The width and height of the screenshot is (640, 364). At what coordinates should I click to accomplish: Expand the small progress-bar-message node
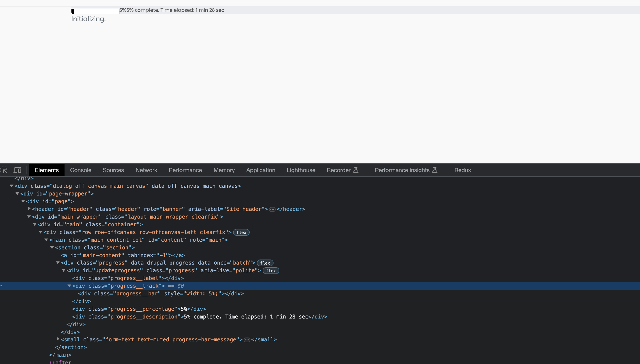tap(58, 339)
